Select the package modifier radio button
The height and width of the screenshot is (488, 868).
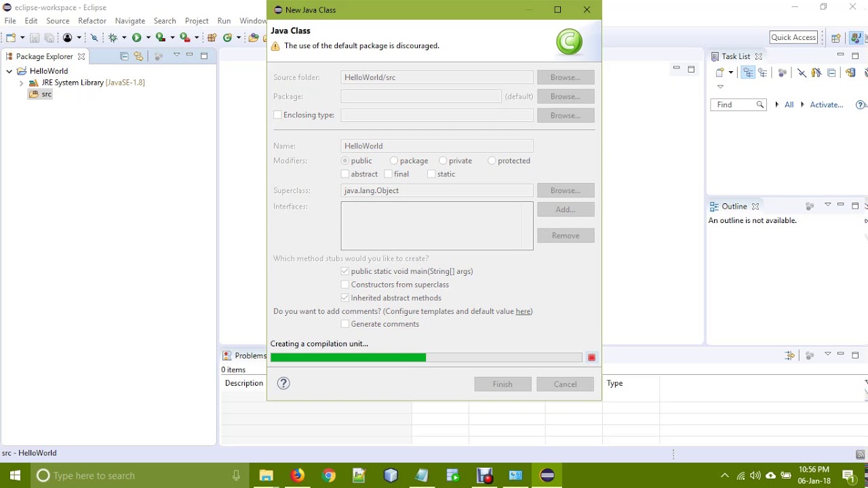(x=394, y=161)
